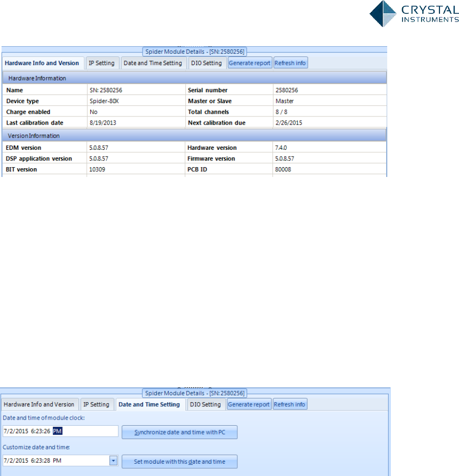The image size is (459, 476).
Task: Open DIO Setting tab in lower panel
Action: click(x=206, y=404)
